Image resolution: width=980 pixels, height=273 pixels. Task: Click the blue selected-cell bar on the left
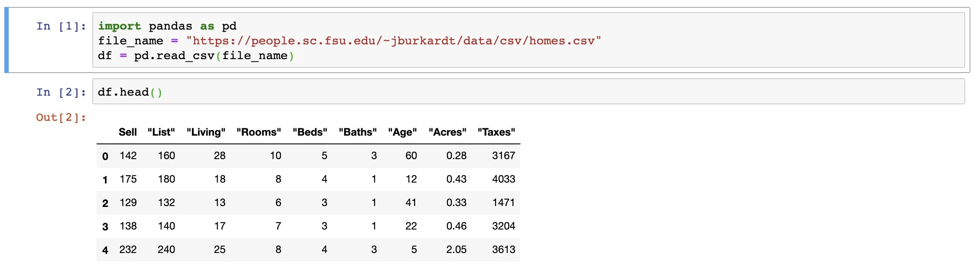(7, 40)
